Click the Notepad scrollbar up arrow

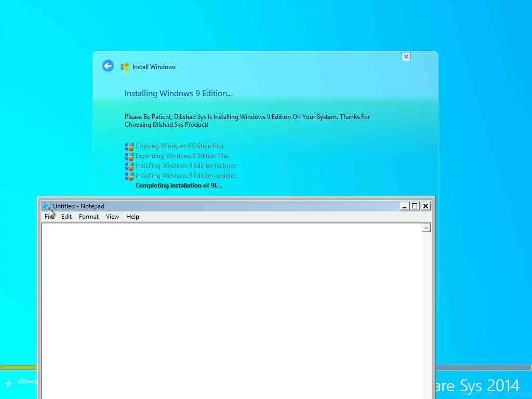click(426, 228)
